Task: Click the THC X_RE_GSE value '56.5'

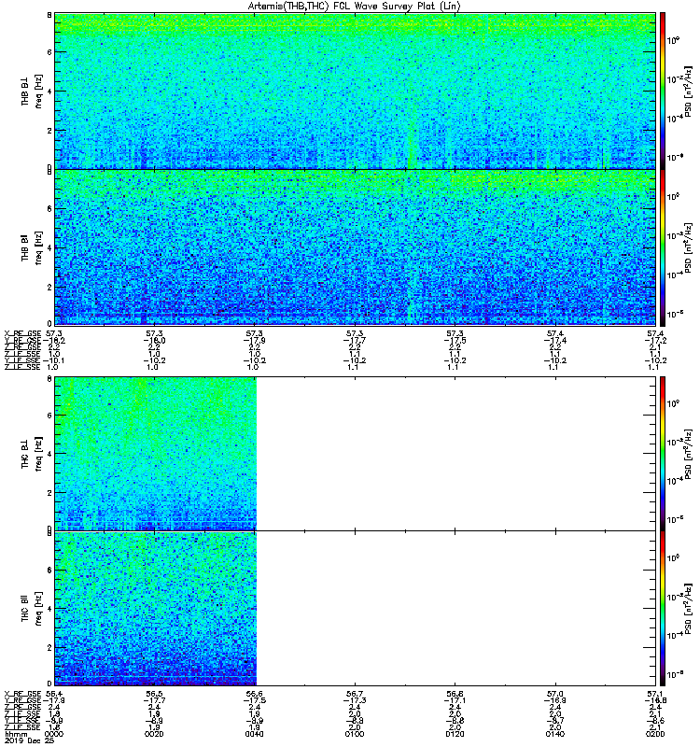Action: click(x=154, y=694)
